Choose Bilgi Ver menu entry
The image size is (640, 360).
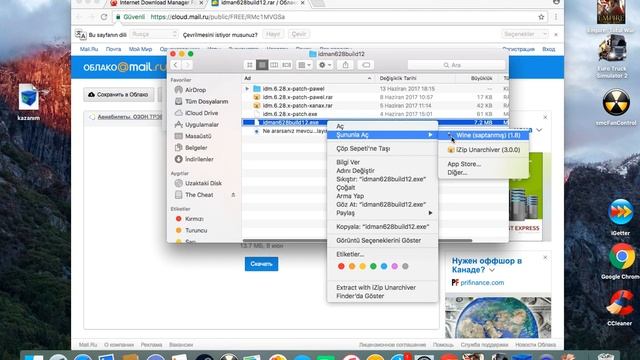[x=382, y=162]
